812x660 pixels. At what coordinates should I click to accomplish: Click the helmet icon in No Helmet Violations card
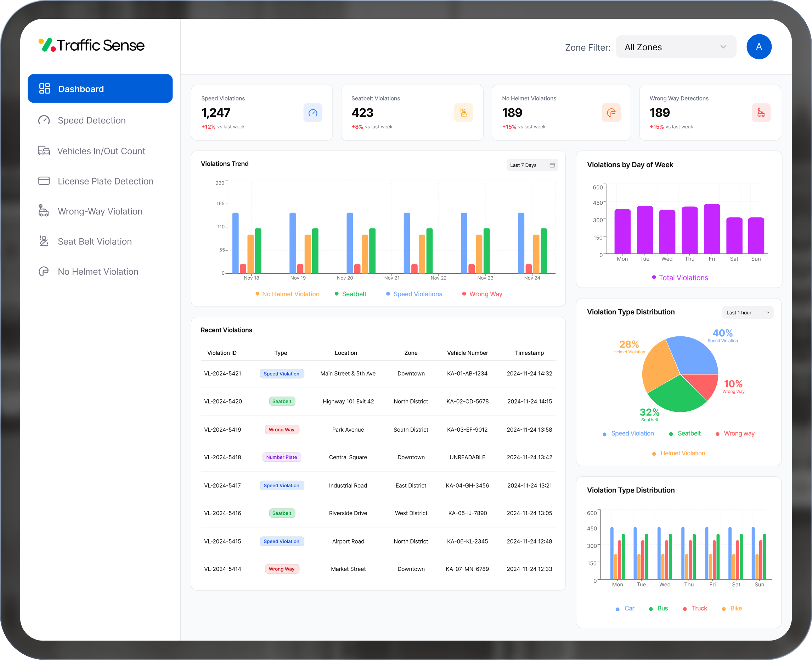point(611,113)
